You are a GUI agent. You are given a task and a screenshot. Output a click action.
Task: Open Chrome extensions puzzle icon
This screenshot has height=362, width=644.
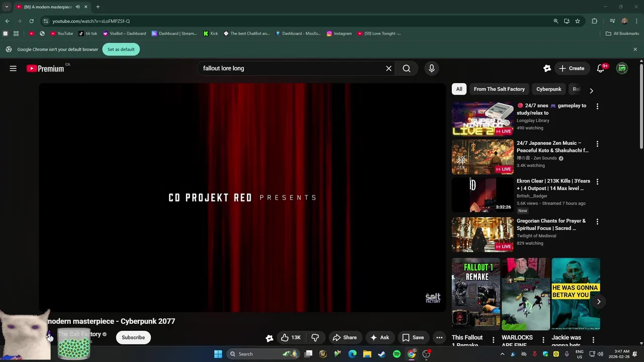pos(595,21)
